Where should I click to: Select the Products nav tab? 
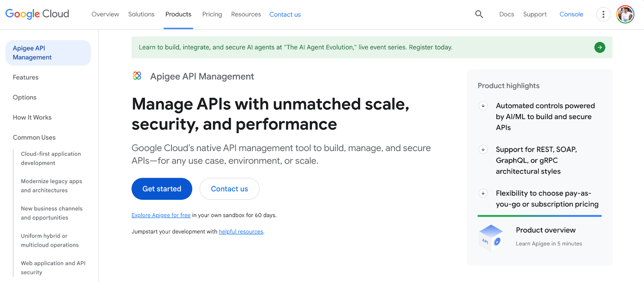pos(178,14)
